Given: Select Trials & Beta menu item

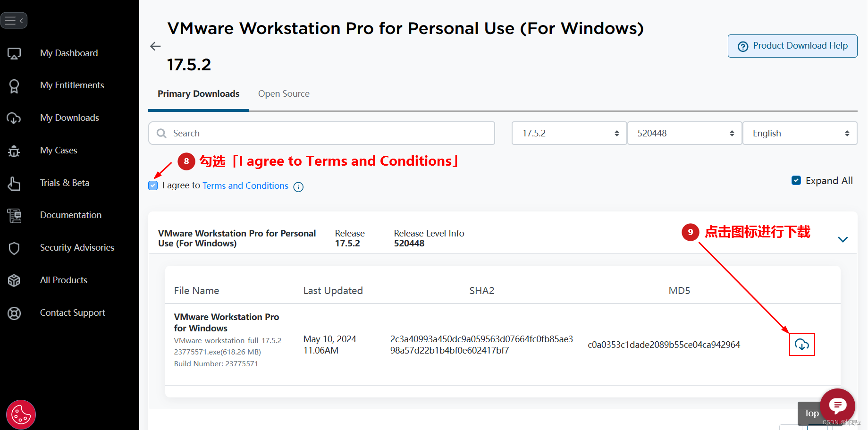Looking at the screenshot, I should 65,183.
